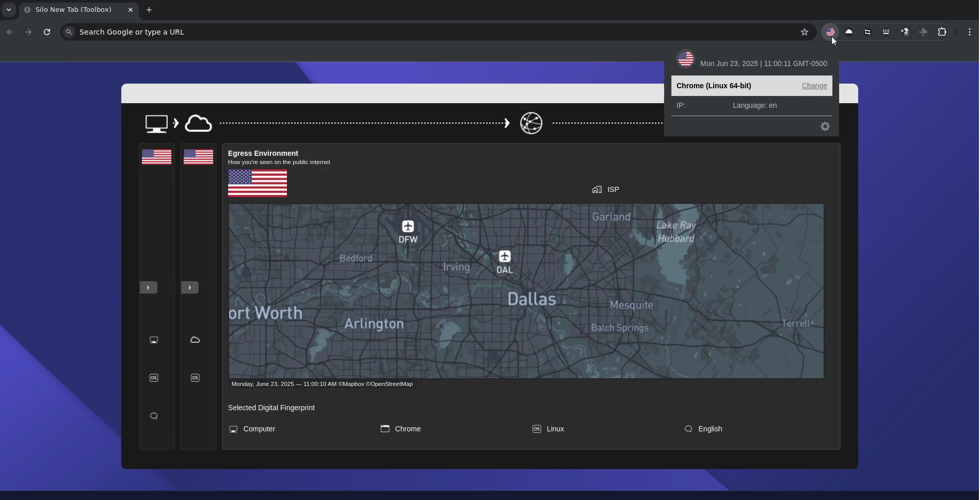Expand the first column with its arrow
This screenshot has width=980, height=500.
(148, 287)
